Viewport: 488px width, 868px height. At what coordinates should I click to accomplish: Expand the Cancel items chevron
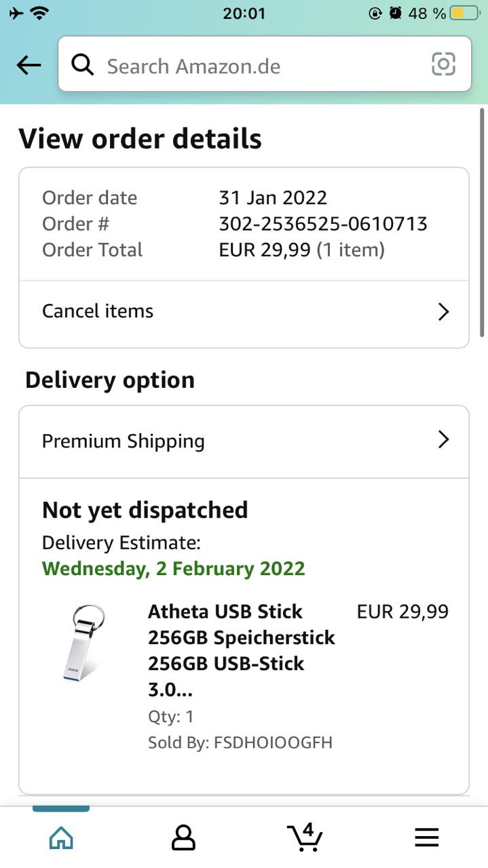tap(443, 312)
